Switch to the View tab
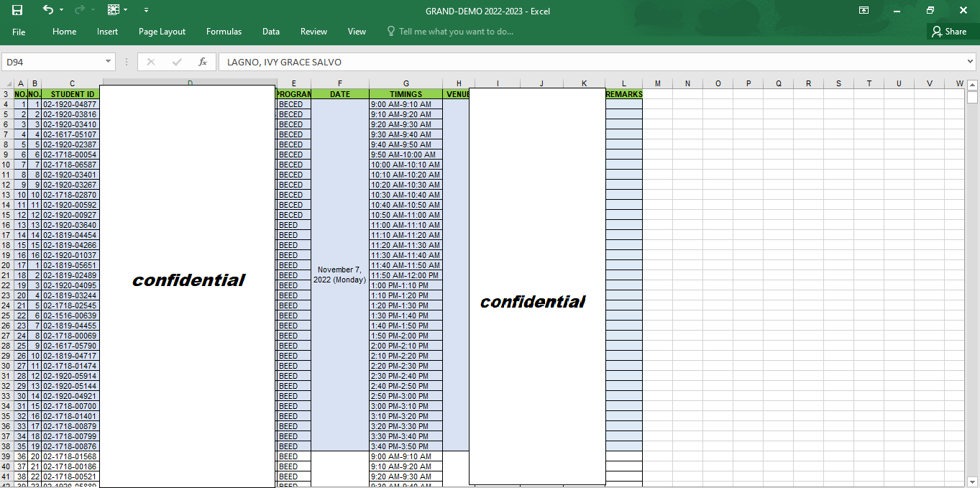Viewport: 980px width, 488px height. point(357,32)
